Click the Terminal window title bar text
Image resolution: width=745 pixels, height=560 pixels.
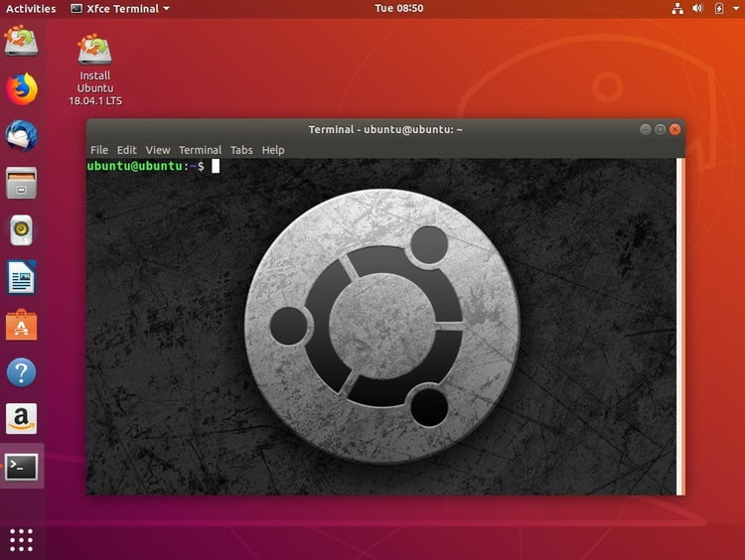click(x=385, y=129)
